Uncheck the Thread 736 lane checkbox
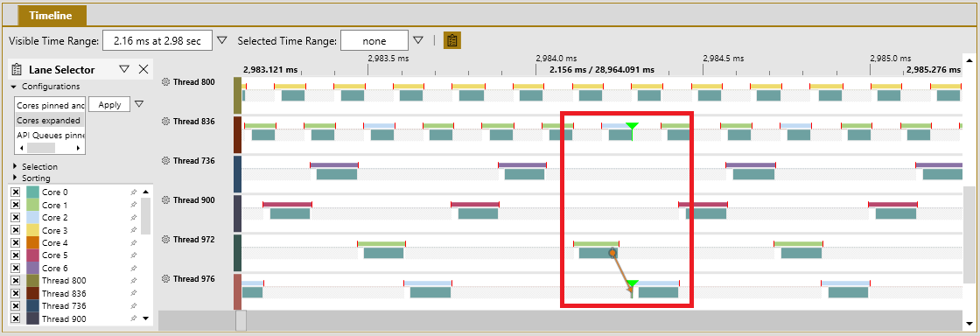Viewport: 980px width, 336px height. click(x=17, y=306)
